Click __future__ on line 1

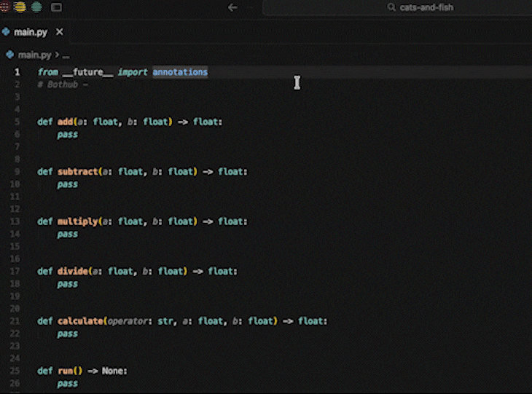(x=88, y=72)
